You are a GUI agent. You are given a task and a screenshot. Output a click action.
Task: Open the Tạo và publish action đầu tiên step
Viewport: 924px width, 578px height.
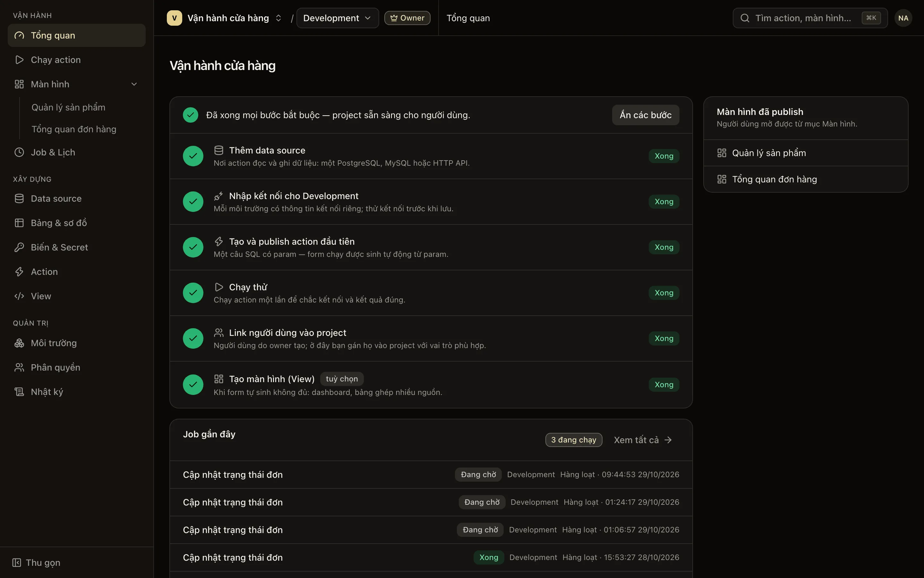coord(431,247)
